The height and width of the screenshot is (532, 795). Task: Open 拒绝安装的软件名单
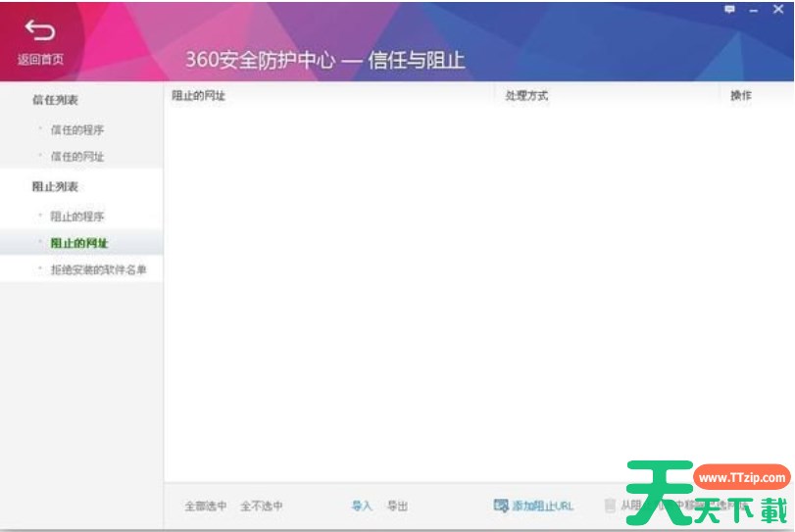pyautogui.click(x=98, y=269)
